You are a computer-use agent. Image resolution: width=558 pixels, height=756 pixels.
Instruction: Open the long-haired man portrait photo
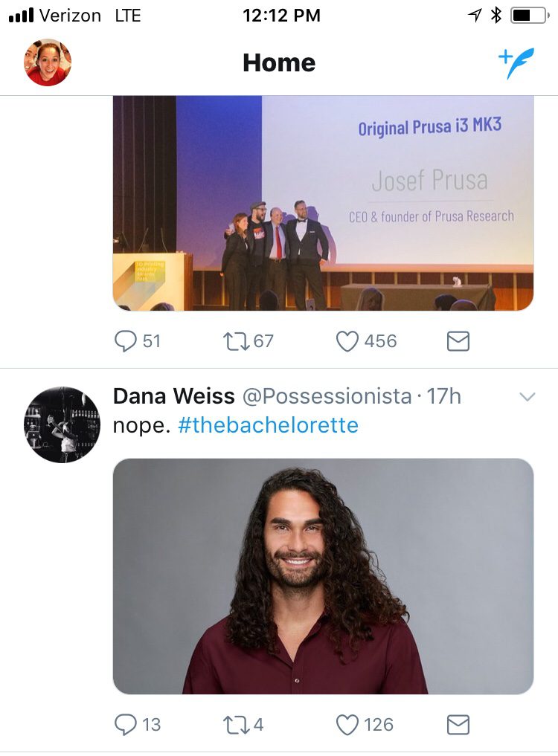pos(323,576)
